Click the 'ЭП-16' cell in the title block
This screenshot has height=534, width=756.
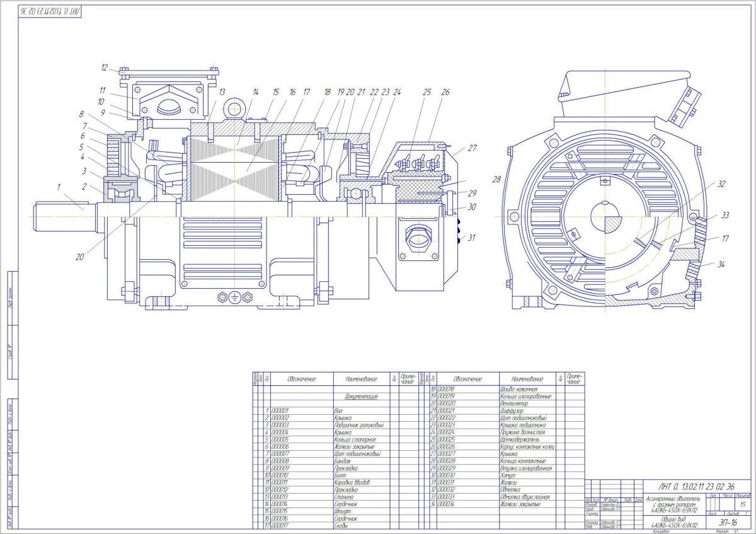click(729, 522)
